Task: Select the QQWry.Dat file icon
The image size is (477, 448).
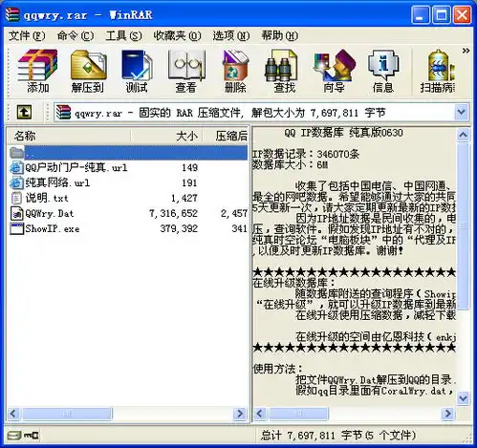Action: tap(16, 213)
